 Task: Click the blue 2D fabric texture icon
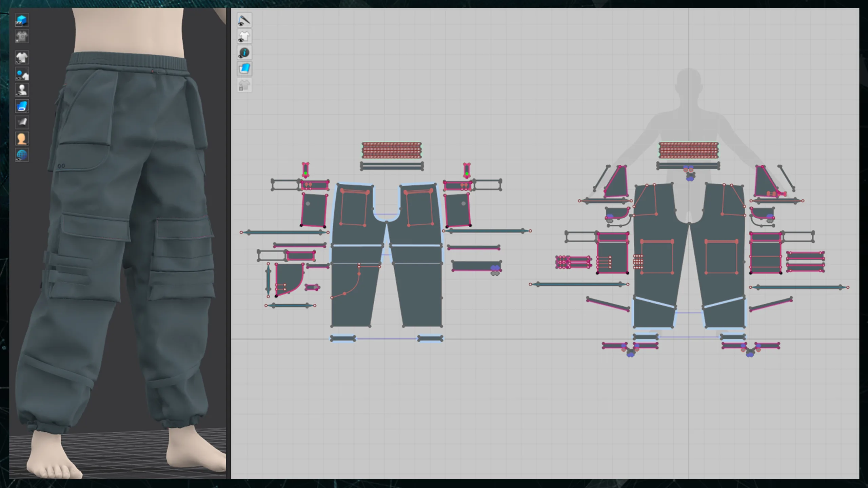pos(244,69)
